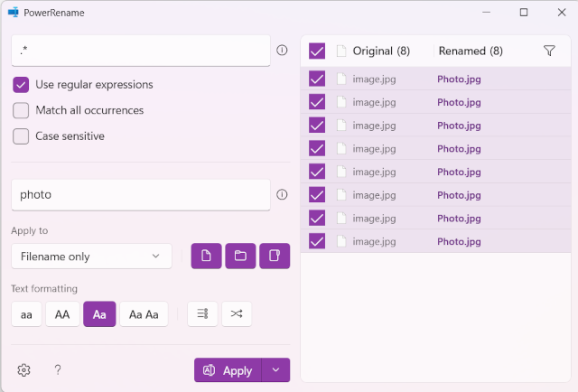Uncheck the third image.jpg row checkbox

point(317,126)
